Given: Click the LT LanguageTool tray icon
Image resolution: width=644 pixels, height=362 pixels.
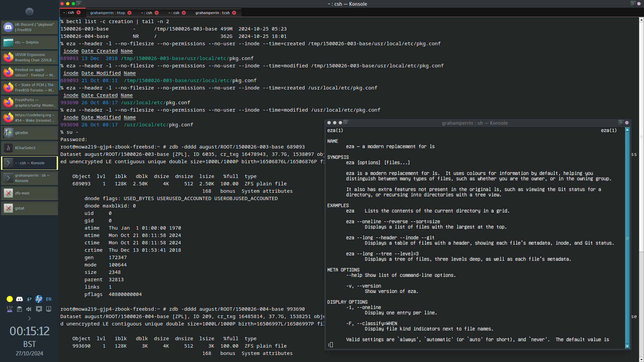Looking at the screenshot, I should (x=10, y=309).
